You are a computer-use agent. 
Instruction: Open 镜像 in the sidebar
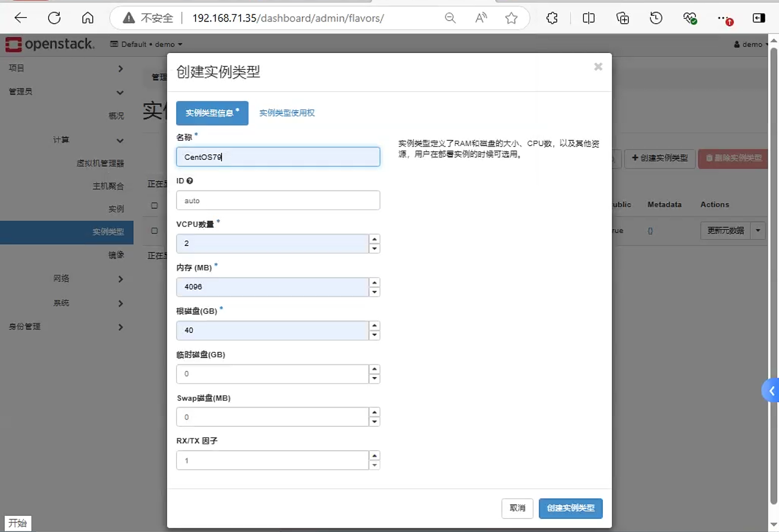click(116, 254)
